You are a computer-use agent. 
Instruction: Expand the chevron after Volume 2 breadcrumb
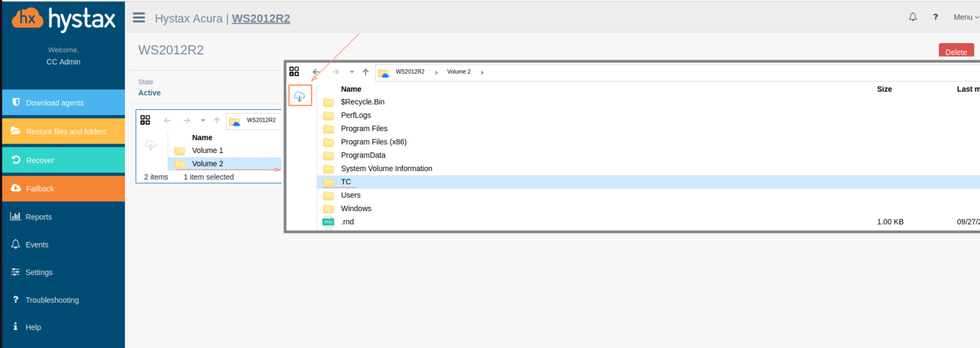(x=482, y=72)
